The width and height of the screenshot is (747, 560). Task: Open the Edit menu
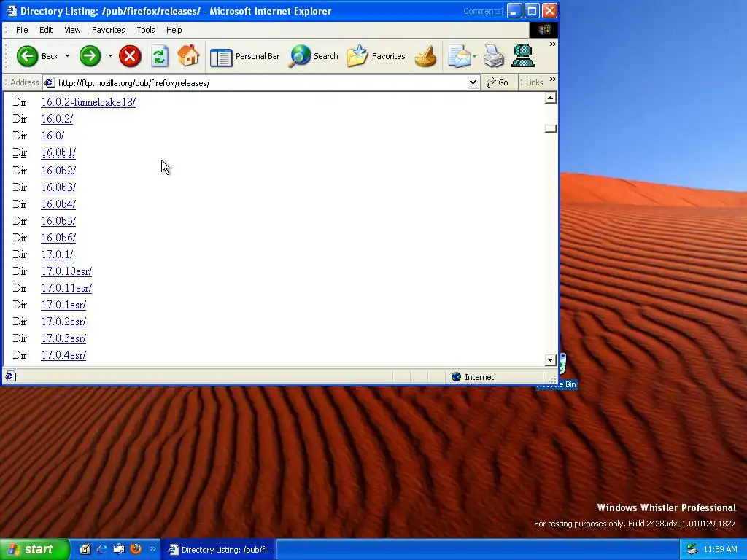[46, 30]
